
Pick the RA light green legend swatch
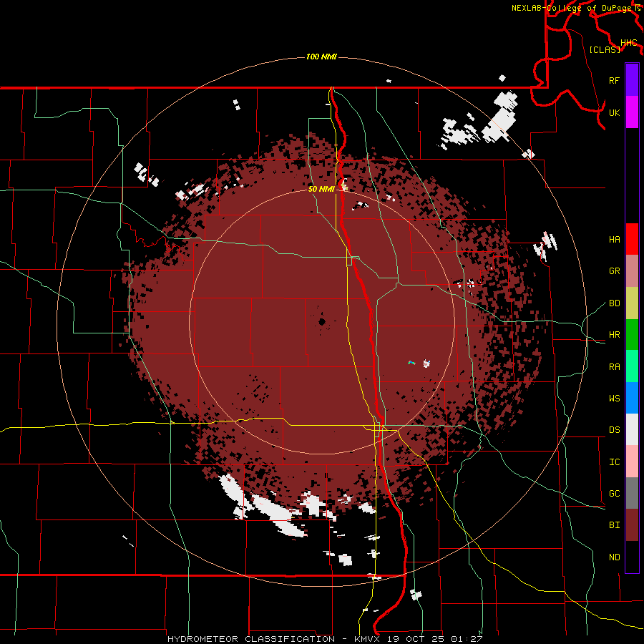pos(632,366)
